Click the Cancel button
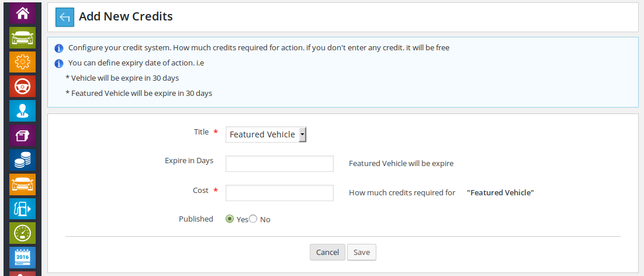Screen dimensions: 644x276 (x=327, y=252)
